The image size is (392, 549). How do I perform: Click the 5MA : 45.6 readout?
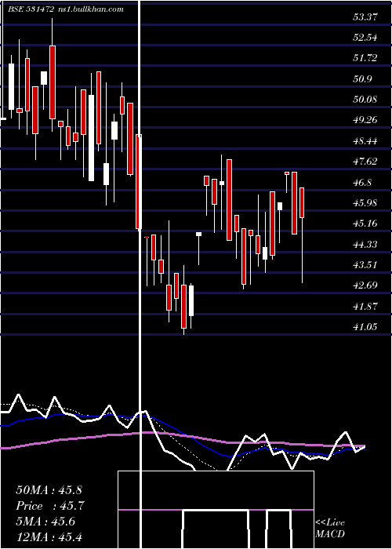pos(45,522)
